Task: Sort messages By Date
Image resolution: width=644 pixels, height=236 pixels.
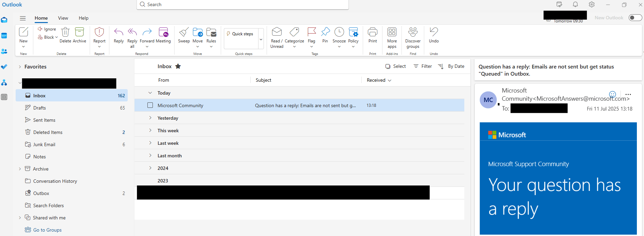Action: (451, 66)
